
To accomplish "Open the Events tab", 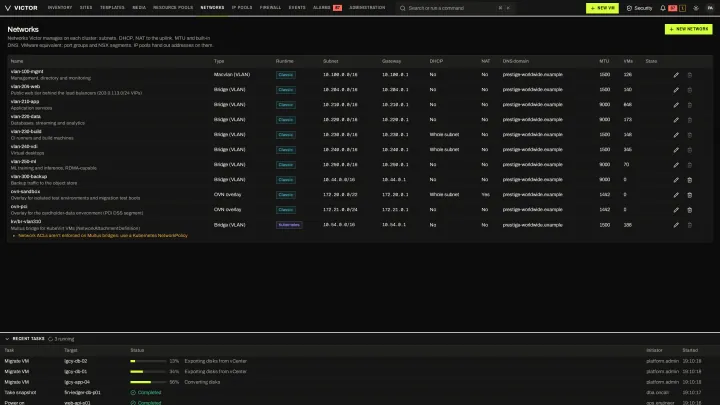I will (297, 8).
